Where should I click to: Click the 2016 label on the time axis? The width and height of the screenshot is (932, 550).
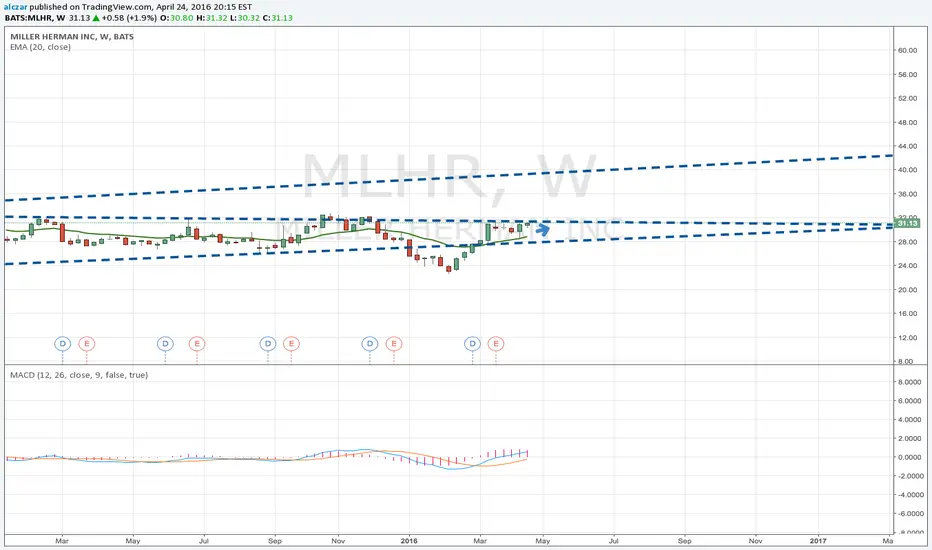[x=409, y=541]
